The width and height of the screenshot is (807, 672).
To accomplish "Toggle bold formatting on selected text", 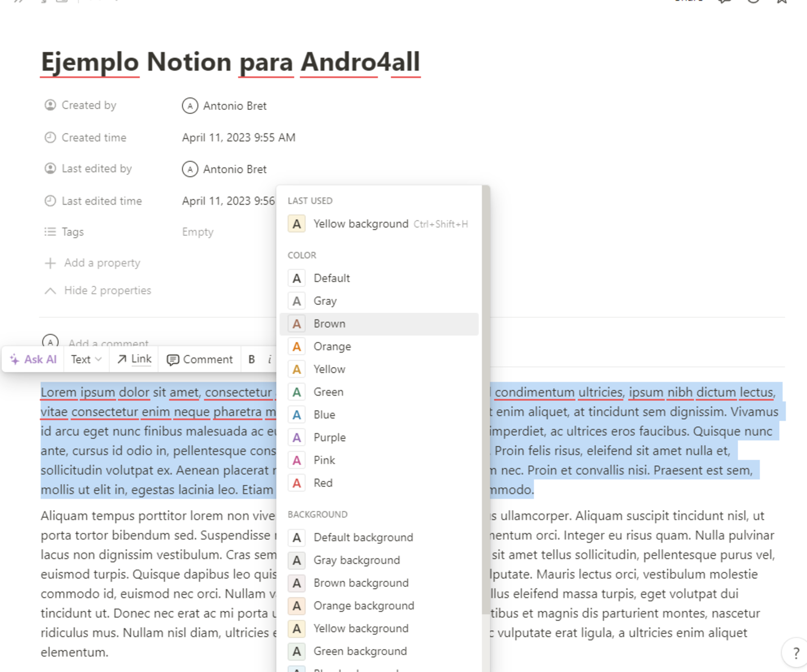I will click(252, 359).
